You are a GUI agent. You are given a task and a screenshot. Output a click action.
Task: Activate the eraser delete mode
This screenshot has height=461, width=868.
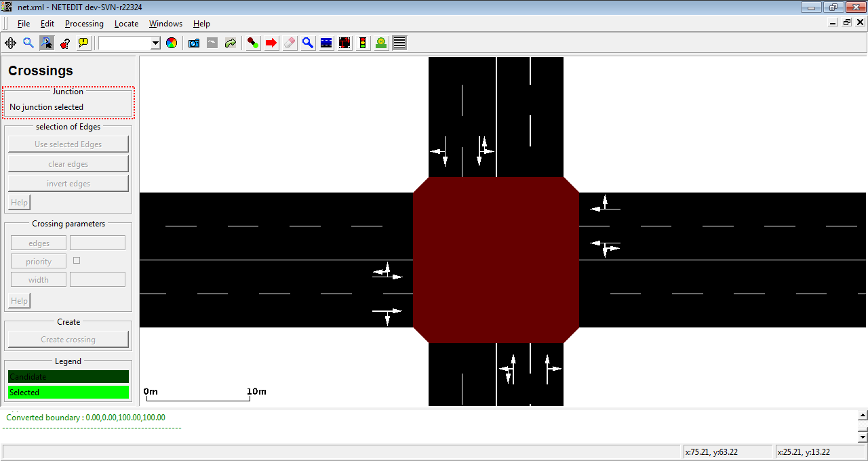290,43
